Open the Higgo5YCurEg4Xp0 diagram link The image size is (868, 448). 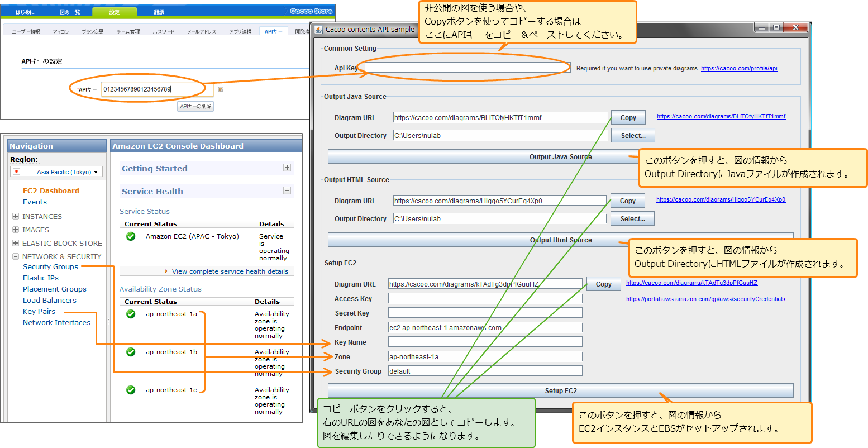click(x=721, y=200)
